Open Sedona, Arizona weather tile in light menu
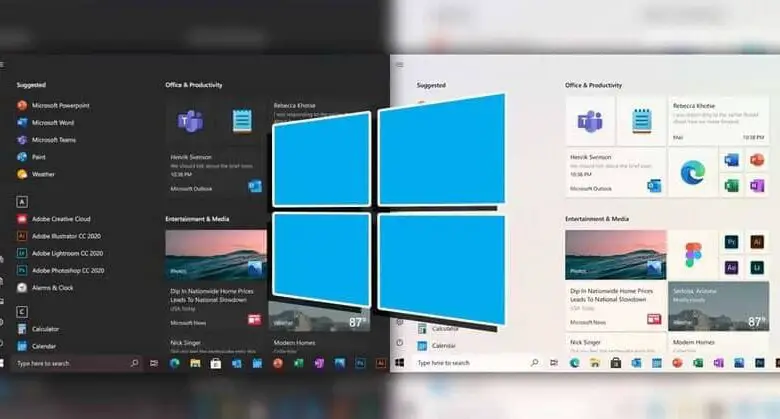Screen dimensions: 780x419 pos(718,306)
